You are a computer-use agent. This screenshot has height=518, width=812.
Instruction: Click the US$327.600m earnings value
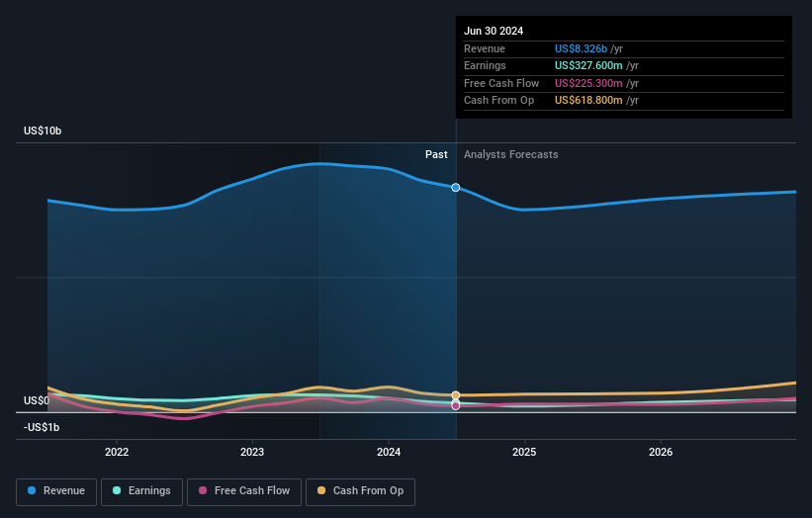click(588, 65)
